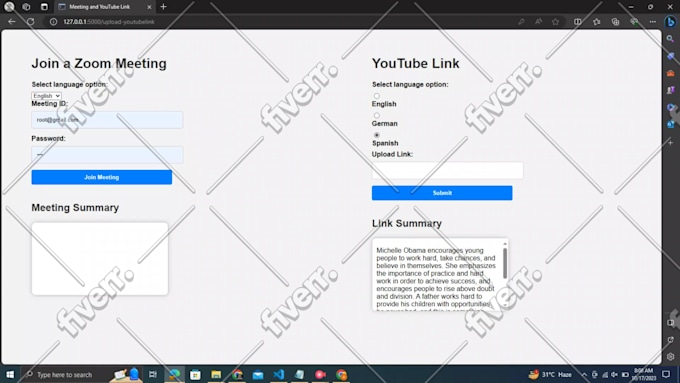The image size is (680, 383).
Task: Open Mail app from taskbar
Action: pos(258,374)
